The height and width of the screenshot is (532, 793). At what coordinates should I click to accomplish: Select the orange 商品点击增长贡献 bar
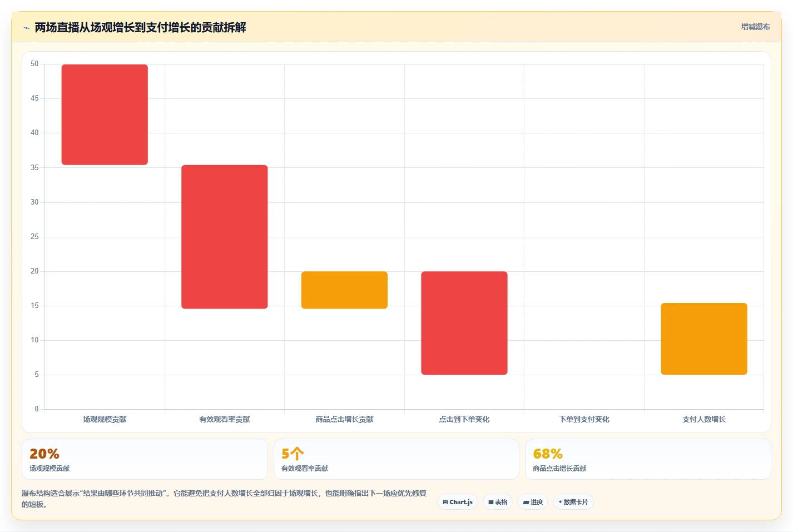pos(344,290)
